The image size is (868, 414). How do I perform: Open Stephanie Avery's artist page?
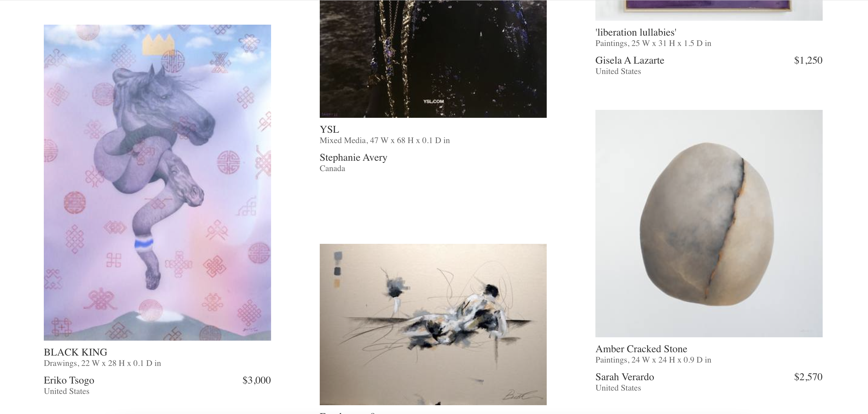point(354,157)
